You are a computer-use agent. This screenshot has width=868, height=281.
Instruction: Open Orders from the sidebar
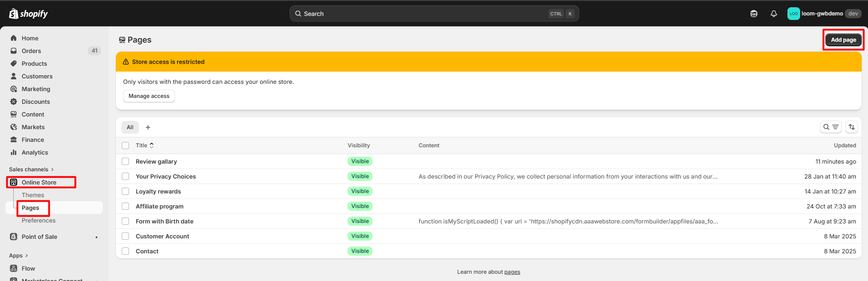[31, 51]
